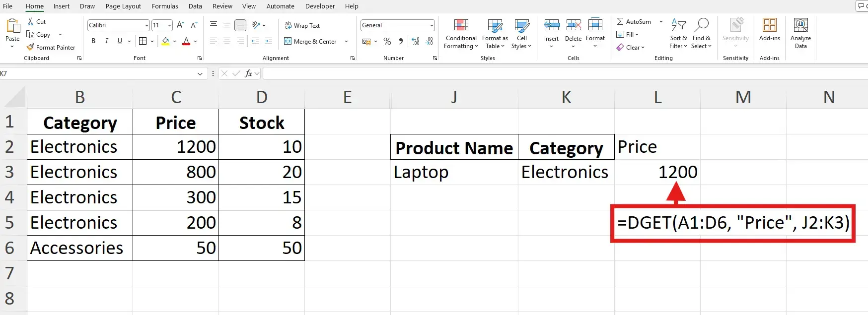The image size is (868, 315).
Task: Open the General number format dropdown
Action: 432,25
